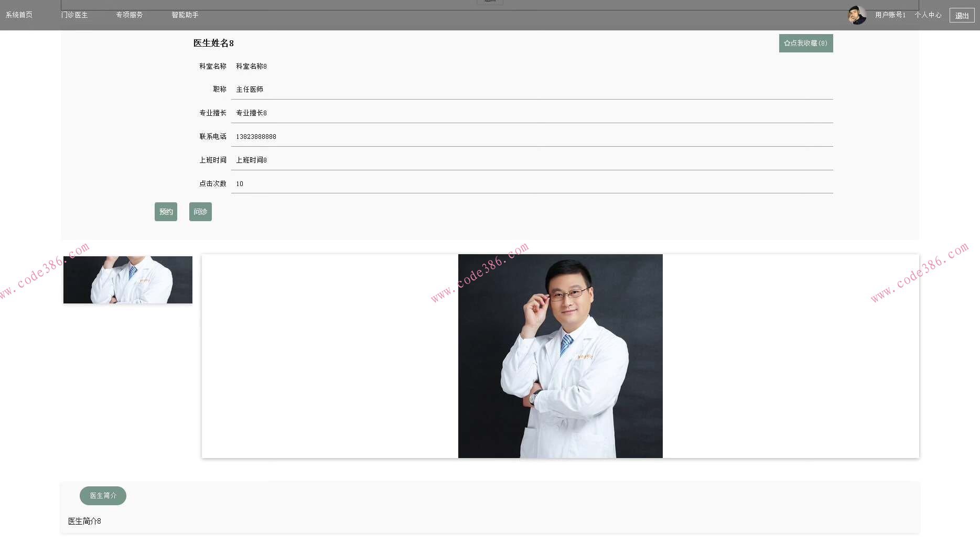The width and height of the screenshot is (980, 544).
Task: Go to 个人中心
Action: [928, 15]
